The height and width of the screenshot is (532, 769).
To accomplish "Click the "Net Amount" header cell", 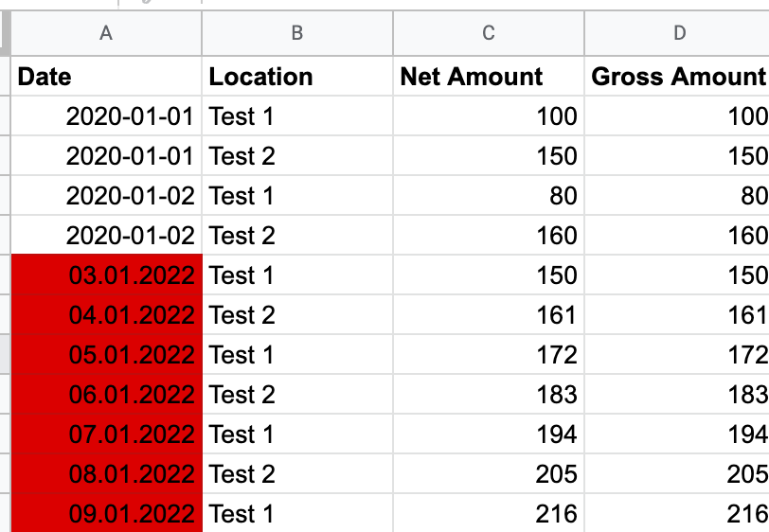I will [489, 77].
